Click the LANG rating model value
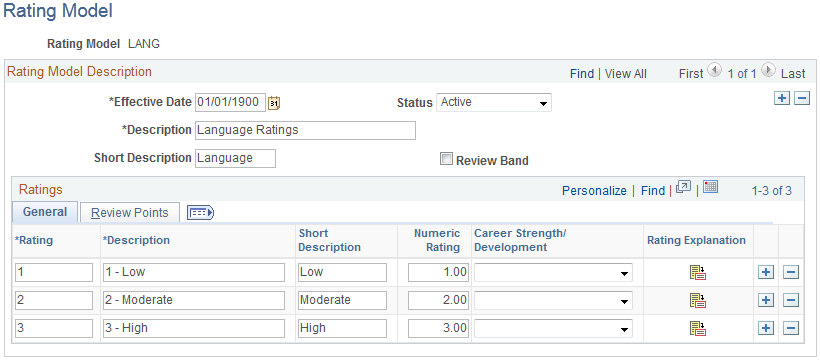 (144, 44)
